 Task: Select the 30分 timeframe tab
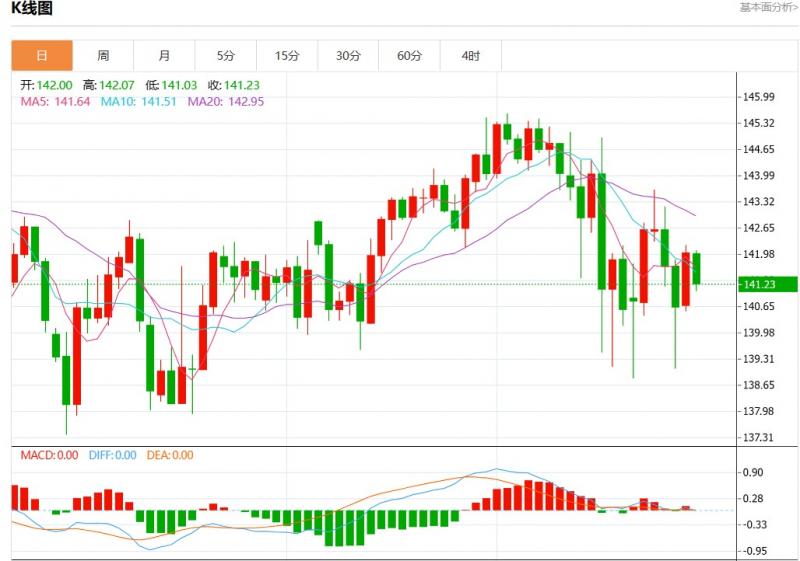tap(348, 56)
